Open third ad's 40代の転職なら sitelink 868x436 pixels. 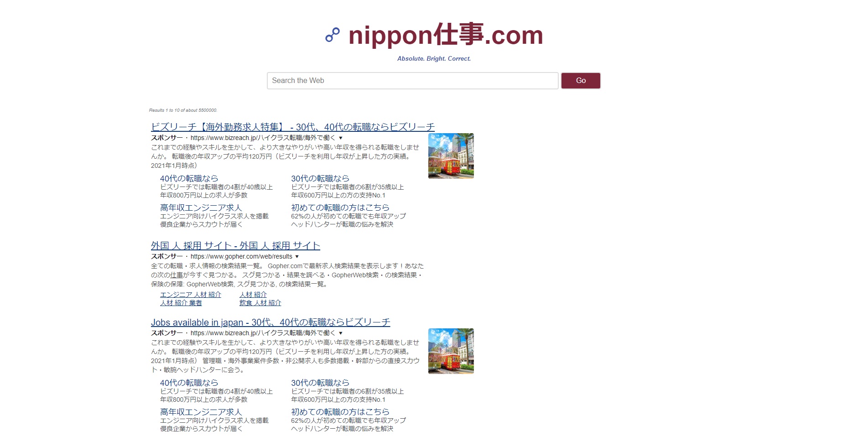(x=189, y=383)
